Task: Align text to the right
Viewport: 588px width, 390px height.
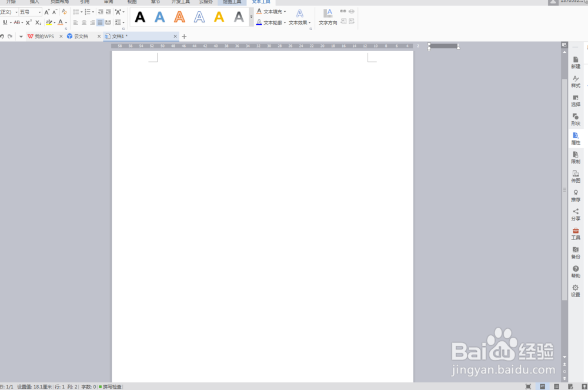Action: [x=92, y=22]
